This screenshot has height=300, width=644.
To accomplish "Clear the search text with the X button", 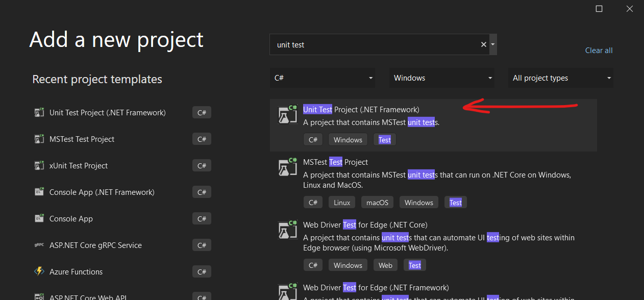I will pyautogui.click(x=483, y=44).
